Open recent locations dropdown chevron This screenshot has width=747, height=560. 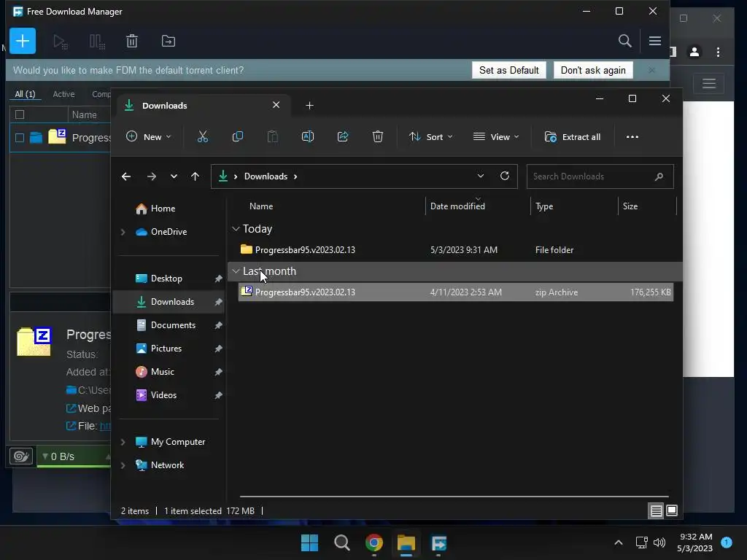(174, 176)
